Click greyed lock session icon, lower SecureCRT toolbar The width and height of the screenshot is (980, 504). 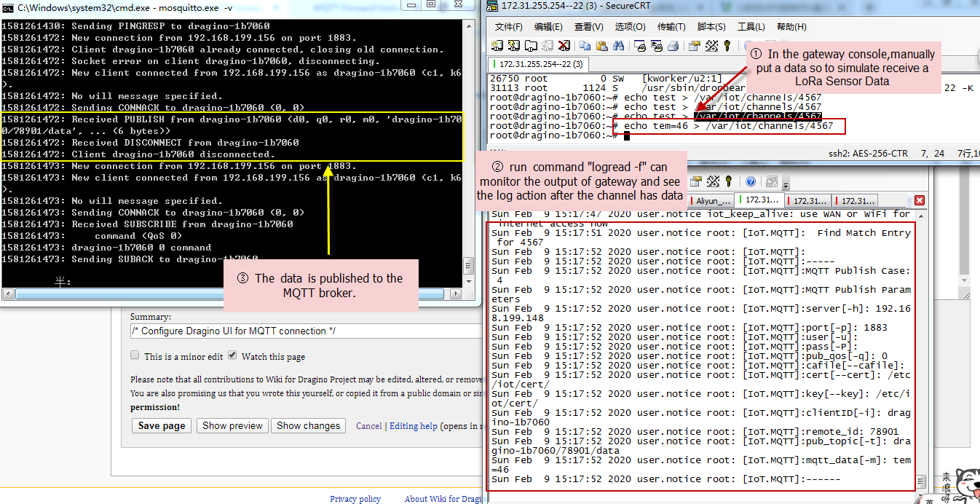pos(771,181)
